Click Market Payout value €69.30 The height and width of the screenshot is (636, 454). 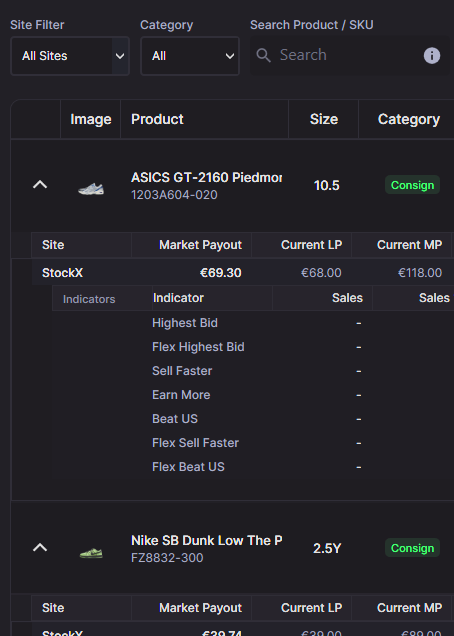click(220, 273)
